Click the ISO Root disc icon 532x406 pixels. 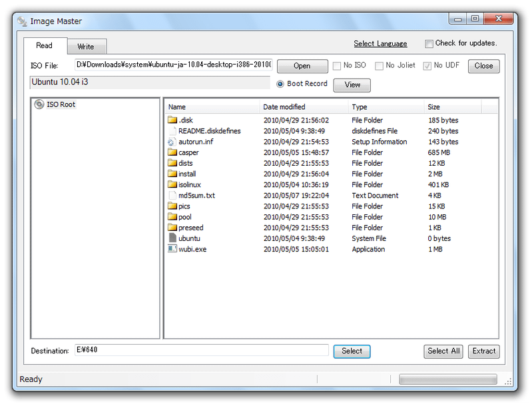(x=39, y=104)
